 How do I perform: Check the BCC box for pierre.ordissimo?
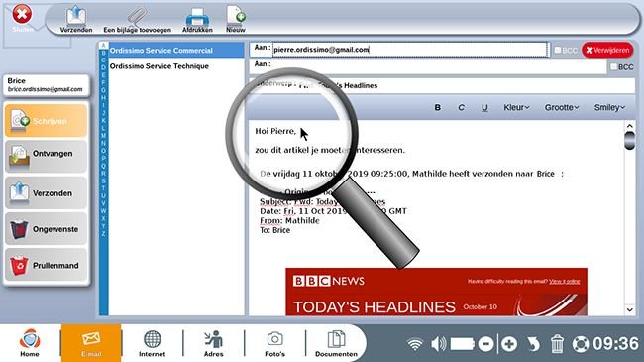[558, 50]
